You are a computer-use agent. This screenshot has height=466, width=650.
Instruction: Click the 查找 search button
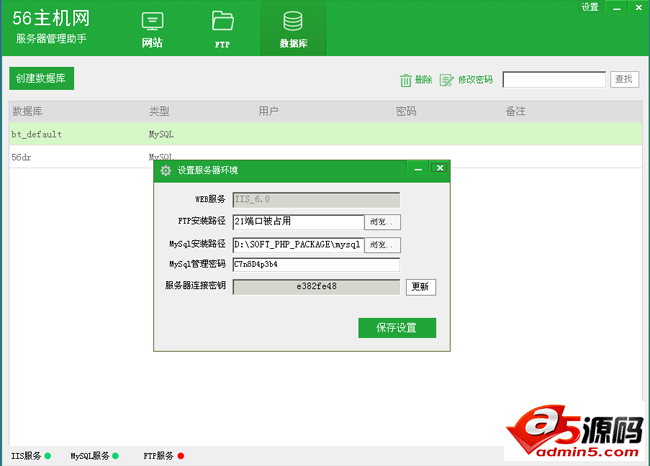pyautogui.click(x=624, y=79)
